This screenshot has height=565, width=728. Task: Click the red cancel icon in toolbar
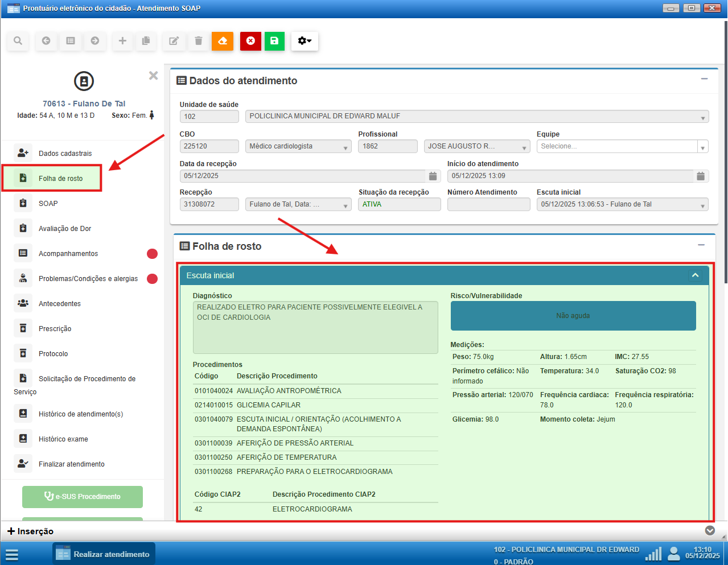[x=250, y=41]
